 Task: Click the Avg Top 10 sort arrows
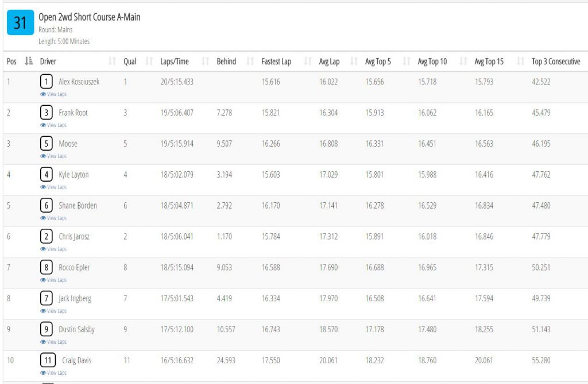click(463, 61)
